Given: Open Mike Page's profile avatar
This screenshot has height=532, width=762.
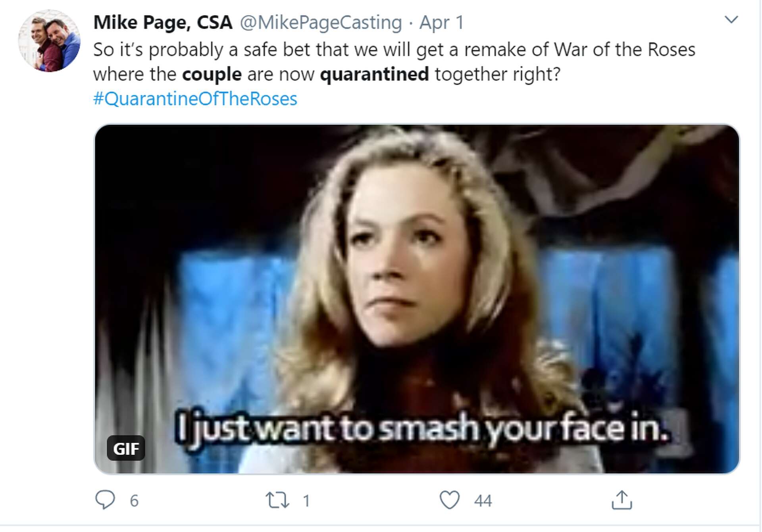Looking at the screenshot, I should pos(49,41).
